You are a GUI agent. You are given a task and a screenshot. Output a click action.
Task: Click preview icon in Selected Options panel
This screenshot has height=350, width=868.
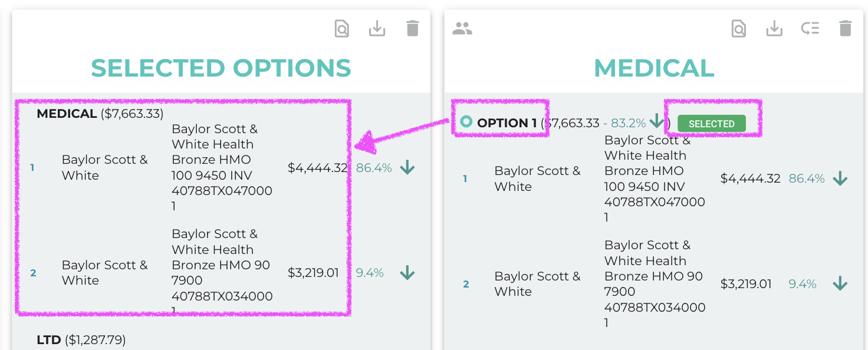[x=342, y=28]
